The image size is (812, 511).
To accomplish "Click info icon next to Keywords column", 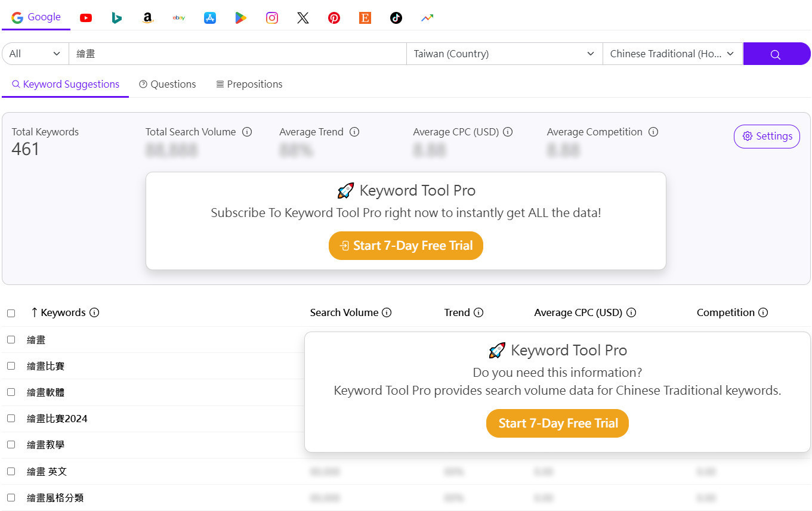I will [x=94, y=312].
